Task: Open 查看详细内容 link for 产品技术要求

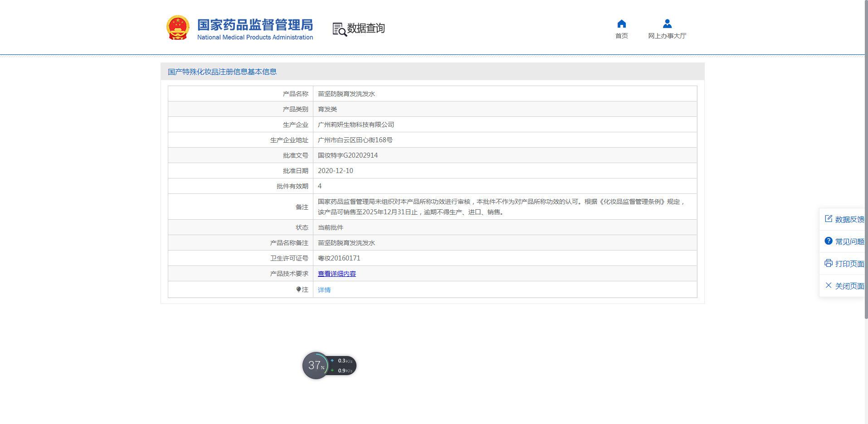Action: pos(336,274)
